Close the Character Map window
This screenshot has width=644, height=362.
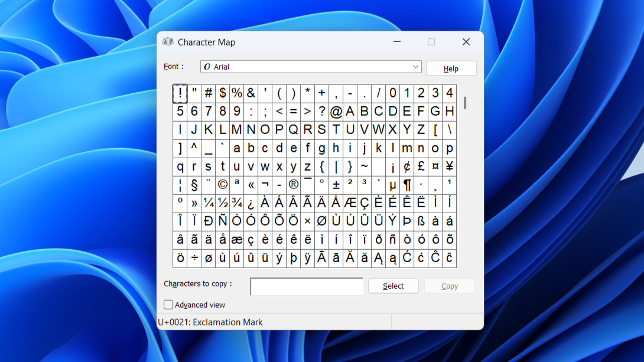(x=466, y=42)
